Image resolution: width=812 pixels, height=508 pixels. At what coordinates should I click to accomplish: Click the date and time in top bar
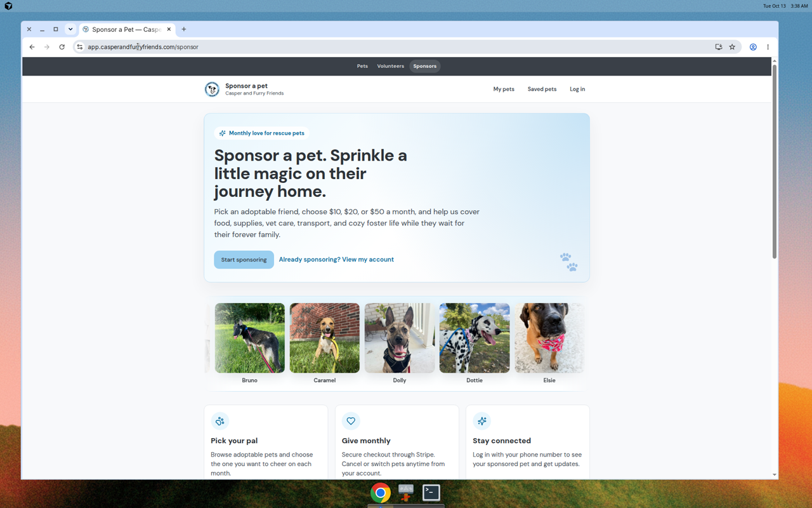pos(785,6)
